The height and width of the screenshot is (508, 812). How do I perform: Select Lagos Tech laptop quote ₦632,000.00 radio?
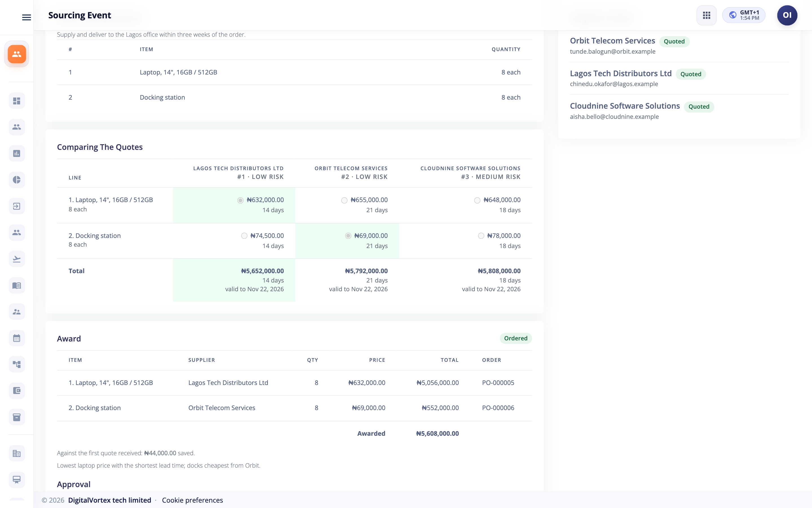click(240, 200)
